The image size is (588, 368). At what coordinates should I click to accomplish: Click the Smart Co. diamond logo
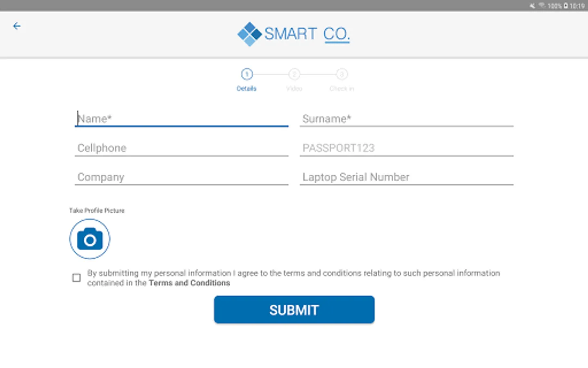[249, 34]
